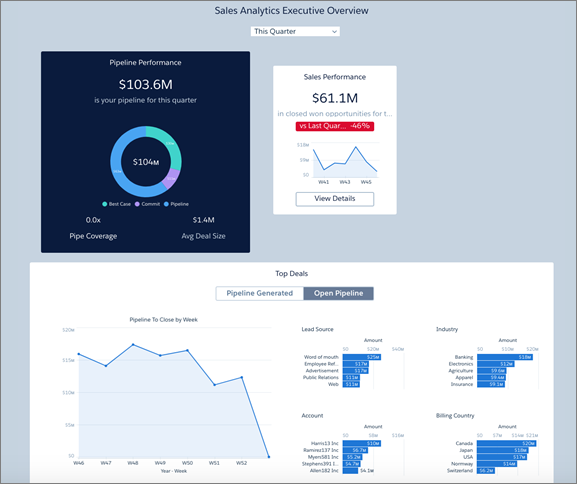Viewport: 577px width, 484px height.
Task: Click the Stephens391 account bar
Action: [x=351, y=464]
